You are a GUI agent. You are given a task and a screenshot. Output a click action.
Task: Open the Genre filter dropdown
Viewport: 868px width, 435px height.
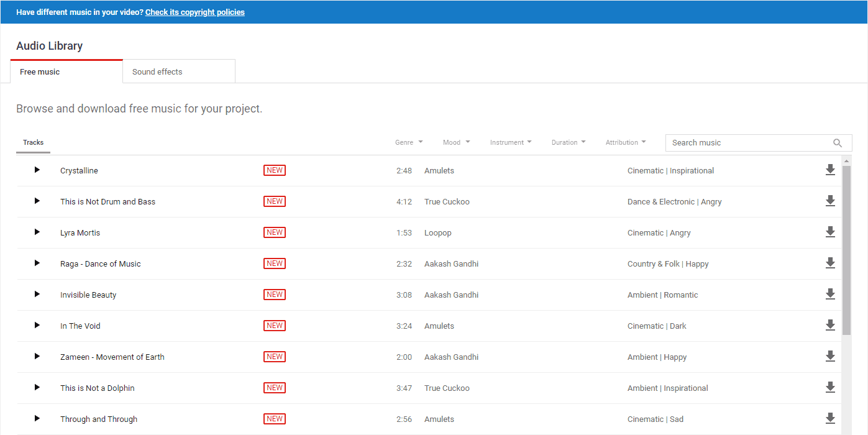(409, 142)
